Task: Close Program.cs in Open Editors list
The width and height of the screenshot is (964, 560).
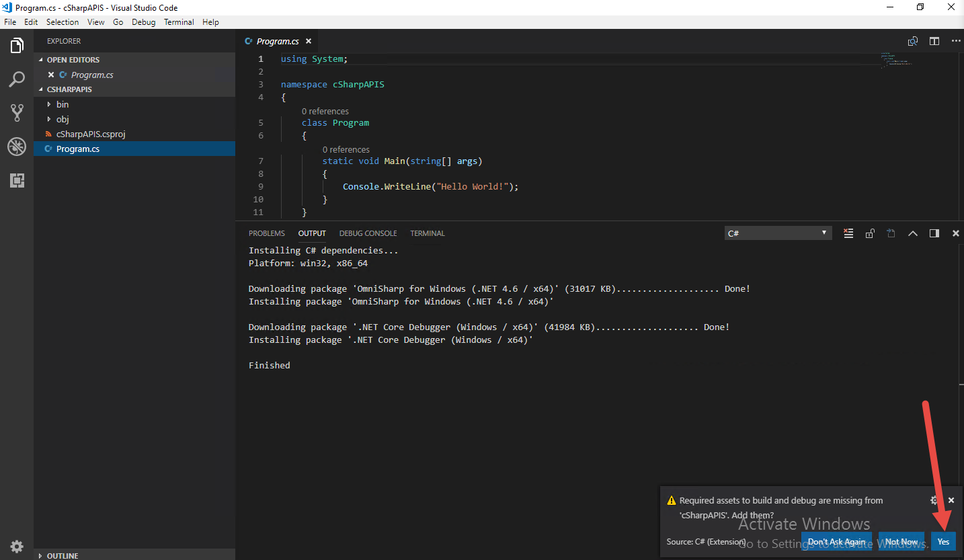Action: click(x=51, y=75)
